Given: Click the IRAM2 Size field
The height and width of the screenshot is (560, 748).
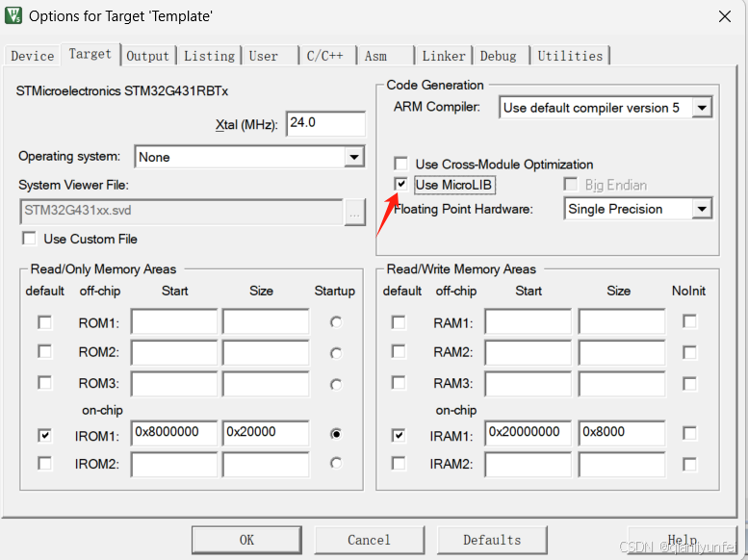Looking at the screenshot, I should pos(622,464).
